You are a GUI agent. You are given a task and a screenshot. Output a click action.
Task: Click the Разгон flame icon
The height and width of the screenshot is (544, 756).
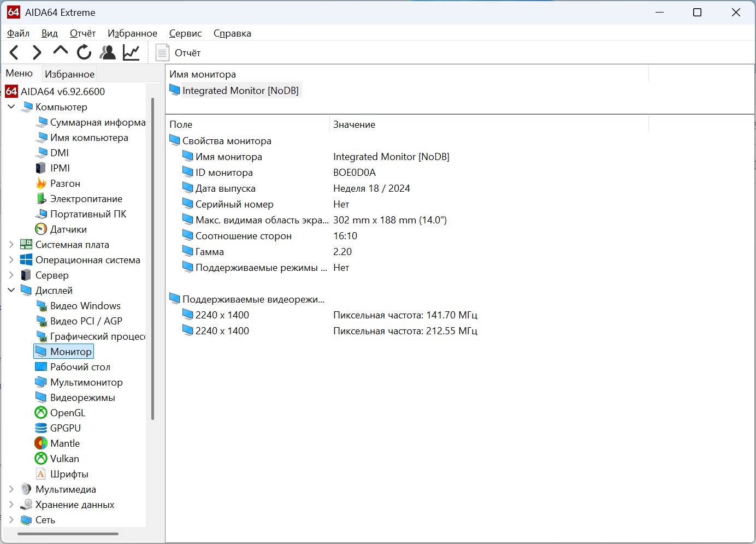pyautogui.click(x=41, y=183)
